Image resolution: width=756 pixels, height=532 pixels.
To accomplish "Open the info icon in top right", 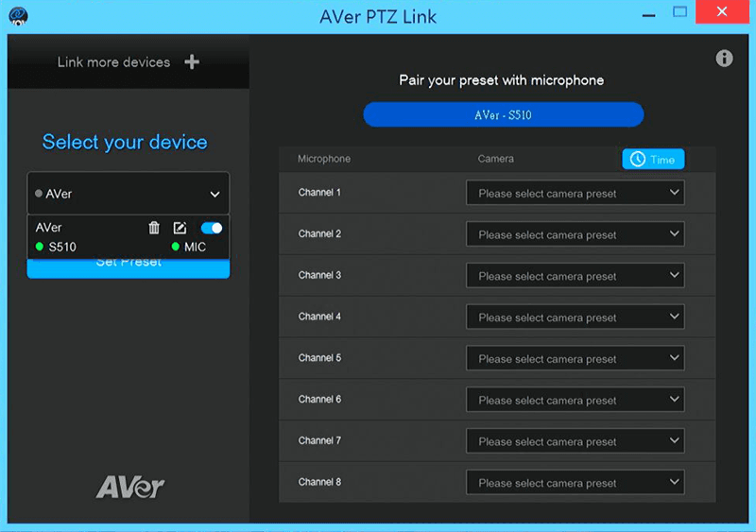I will [x=724, y=59].
